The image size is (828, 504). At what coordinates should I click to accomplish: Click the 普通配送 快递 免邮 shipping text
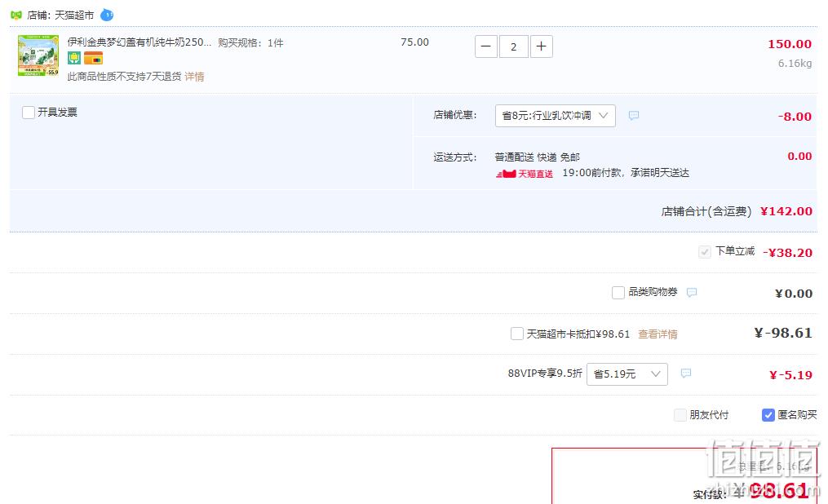537,157
